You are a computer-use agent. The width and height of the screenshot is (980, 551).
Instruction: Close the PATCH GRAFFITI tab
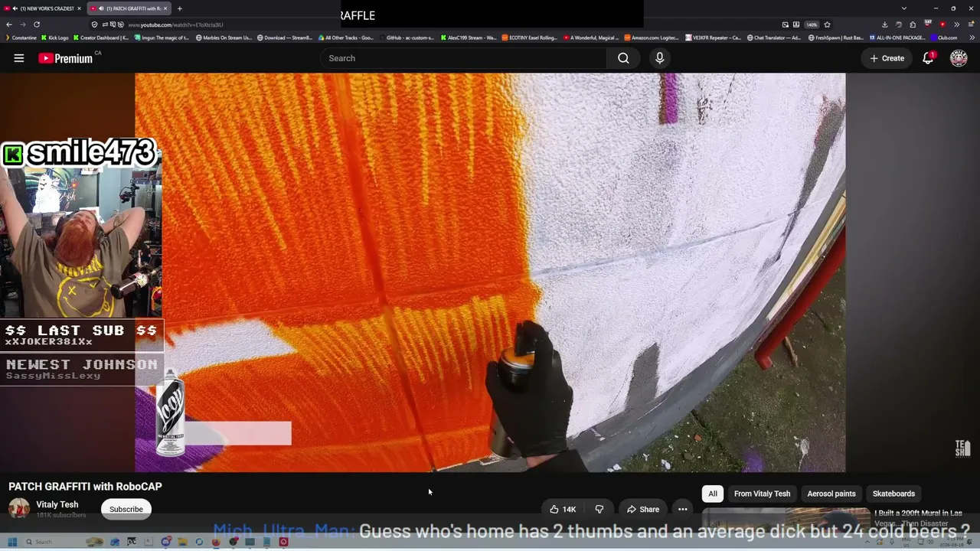[165, 8]
